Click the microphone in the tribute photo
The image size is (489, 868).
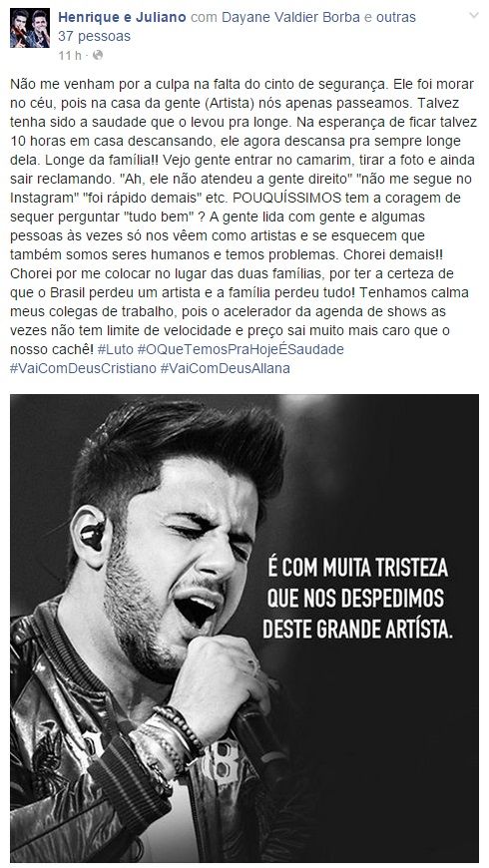point(260,739)
